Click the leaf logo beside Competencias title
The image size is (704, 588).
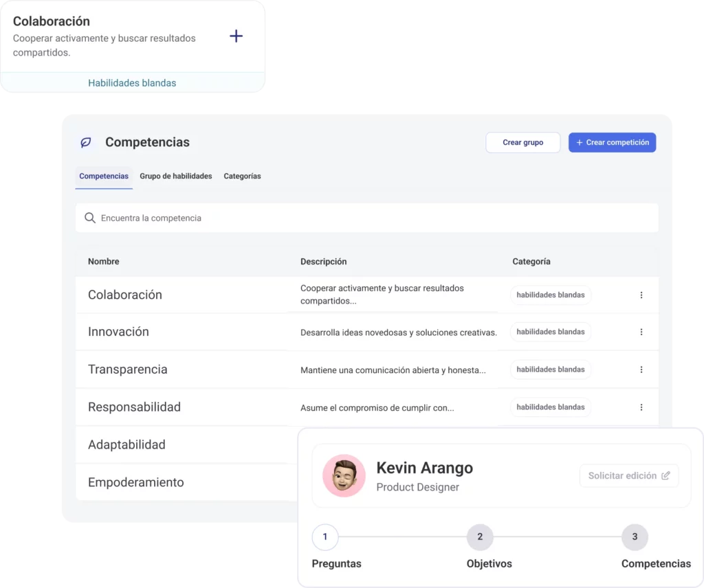[x=86, y=142]
